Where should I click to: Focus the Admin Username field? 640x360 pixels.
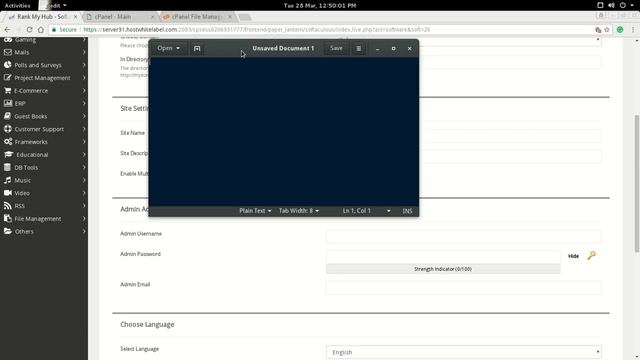(463, 236)
